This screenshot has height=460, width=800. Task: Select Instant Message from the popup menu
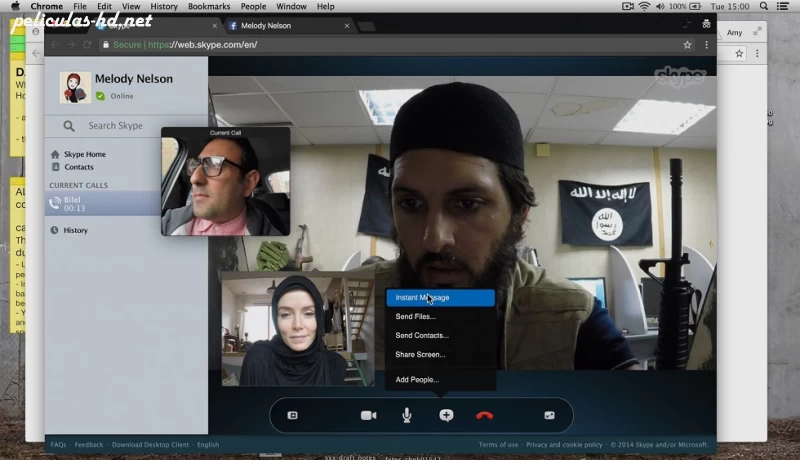(440, 298)
